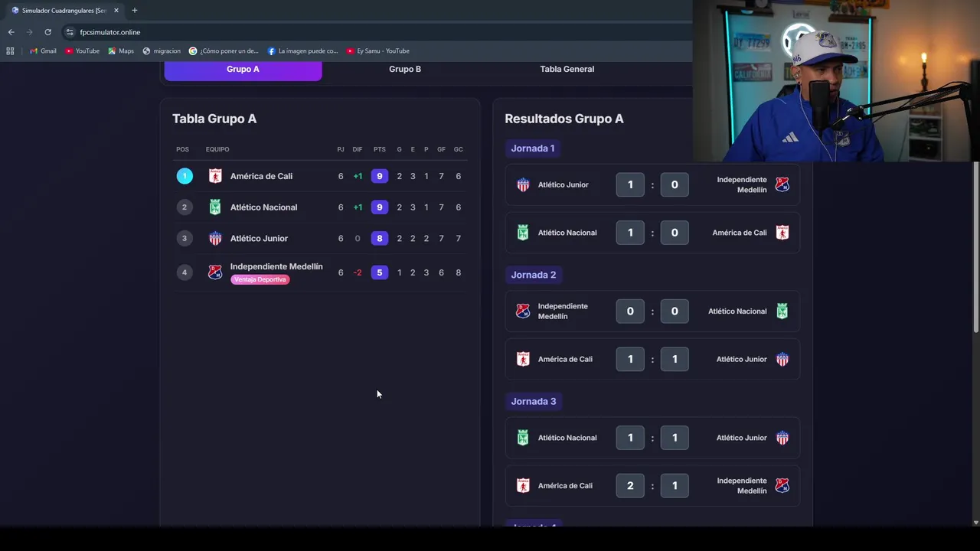Open the apps grid in bookmarks bar
The image size is (980, 551).
point(10,51)
